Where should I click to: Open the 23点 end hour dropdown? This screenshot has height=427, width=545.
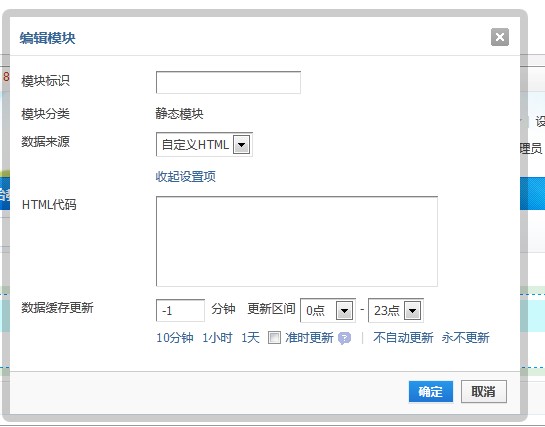point(396,310)
